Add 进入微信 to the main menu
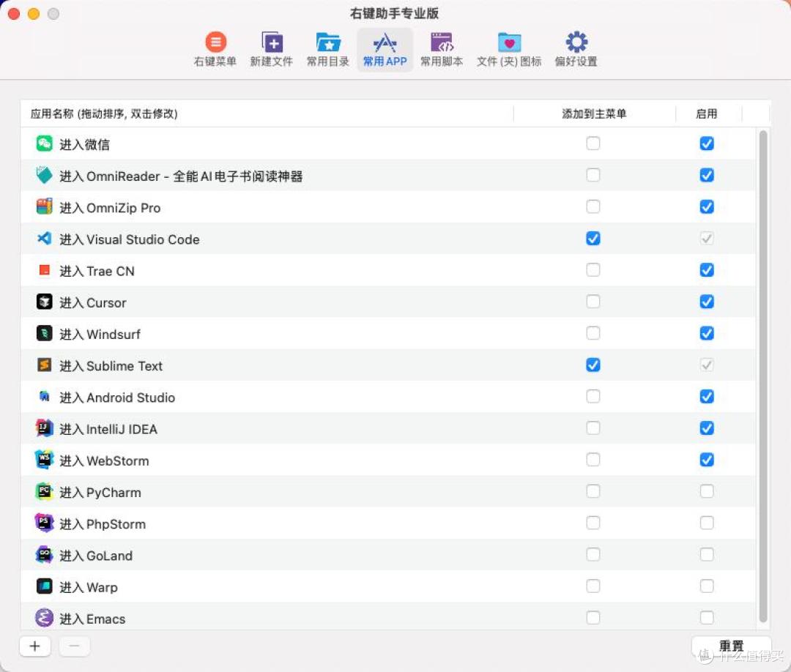Viewport: 791px width, 672px height. point(593,143)
